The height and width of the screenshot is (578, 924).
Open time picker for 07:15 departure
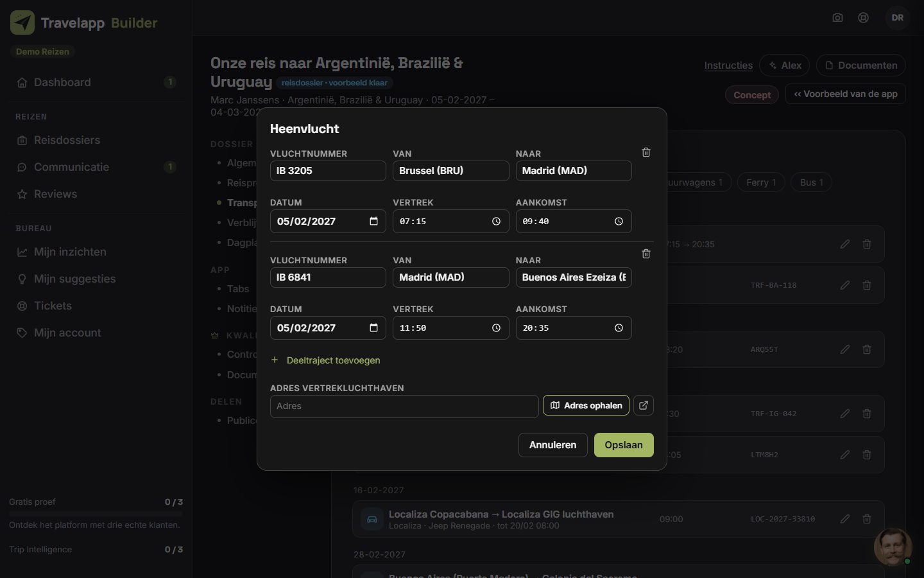tap(496, 222)
